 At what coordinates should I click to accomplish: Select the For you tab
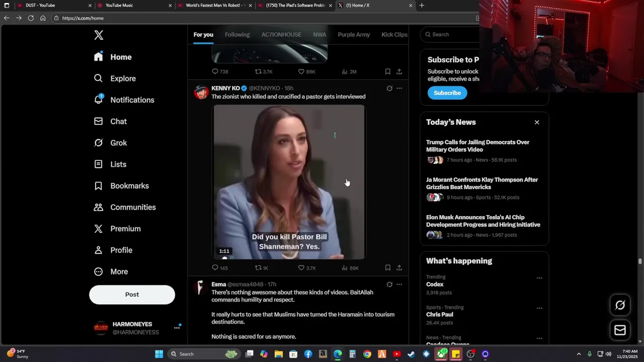(203, 35)
